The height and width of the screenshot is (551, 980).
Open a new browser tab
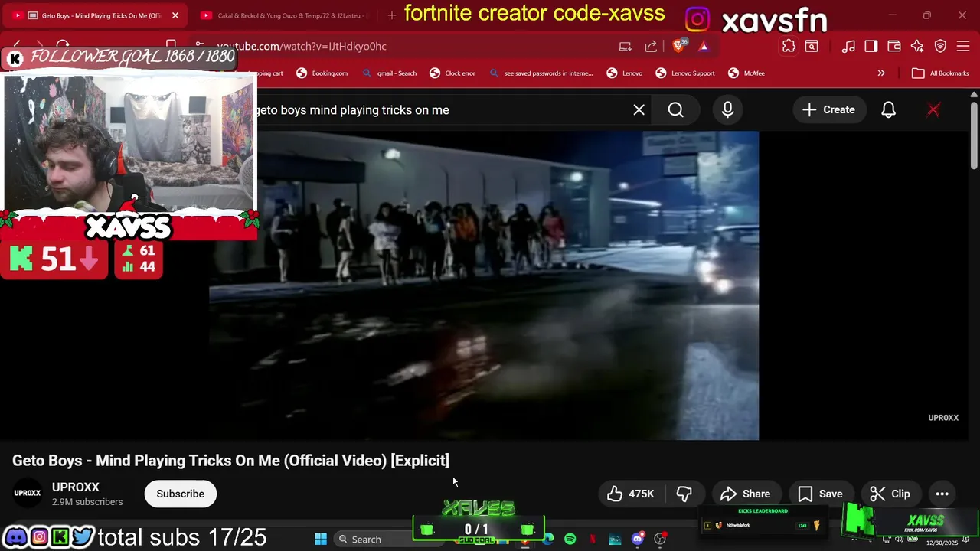392,15
